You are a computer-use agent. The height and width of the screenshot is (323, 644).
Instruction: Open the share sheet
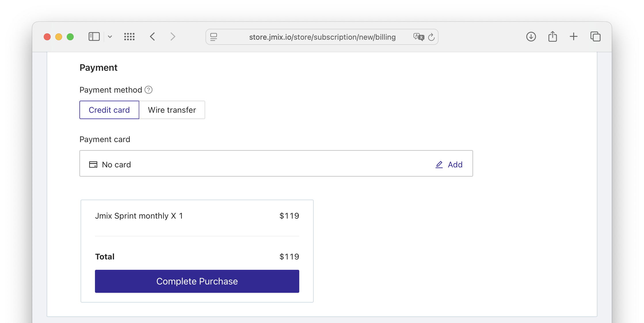(552, 37)
